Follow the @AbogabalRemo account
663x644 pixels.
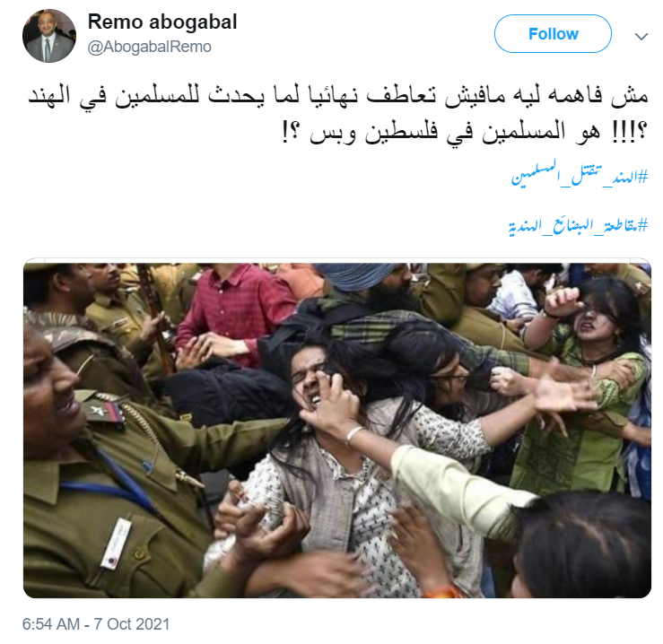[x=553, y=34]
